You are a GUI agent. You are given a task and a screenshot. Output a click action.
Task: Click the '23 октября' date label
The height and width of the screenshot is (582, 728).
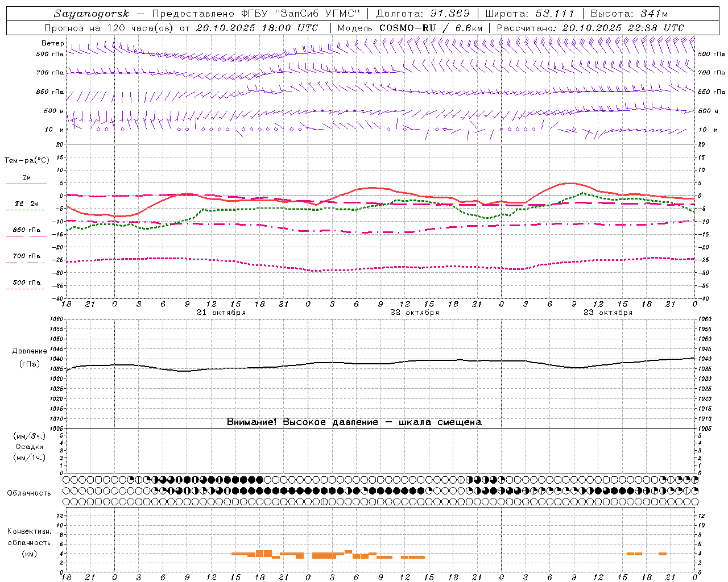[608, 313]
